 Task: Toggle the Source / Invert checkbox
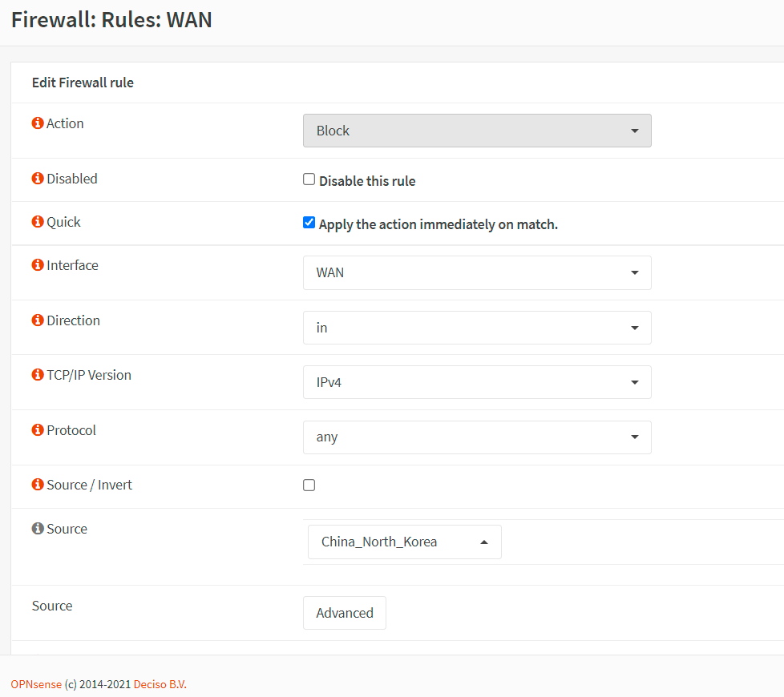309,485
